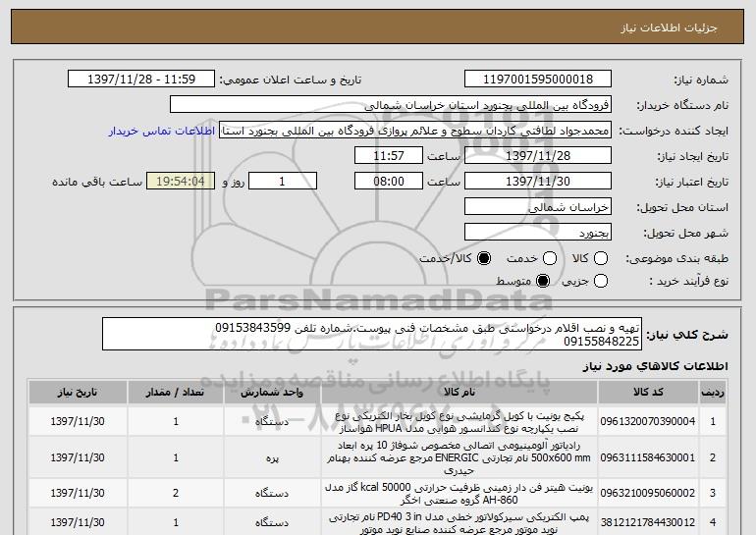Choose the متوسط purchase type radio
Image resolution: width=756 pixels, height=535 pixels.
click(x=543, y=281)
